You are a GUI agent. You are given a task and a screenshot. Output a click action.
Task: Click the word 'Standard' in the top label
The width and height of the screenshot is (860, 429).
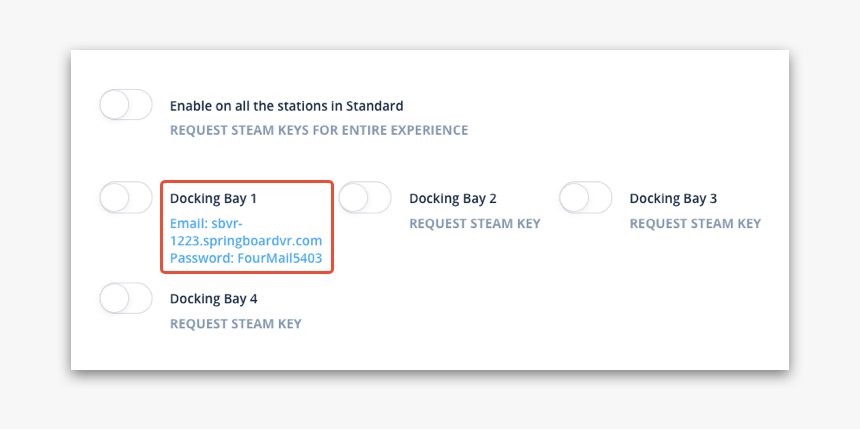[374, 106]
